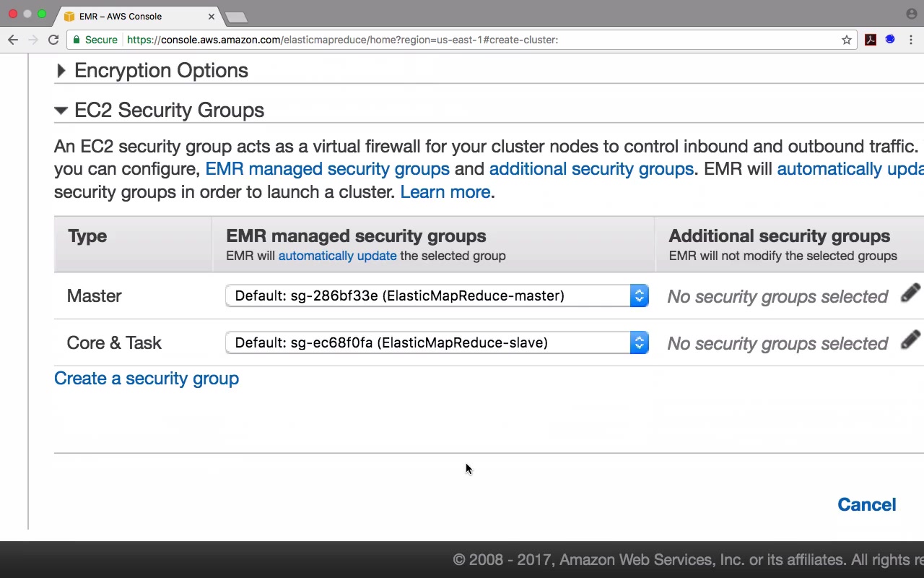Click the blue globe extension icon
The width and height of the screenshot is (924, 578).
[x=890, y=40]
